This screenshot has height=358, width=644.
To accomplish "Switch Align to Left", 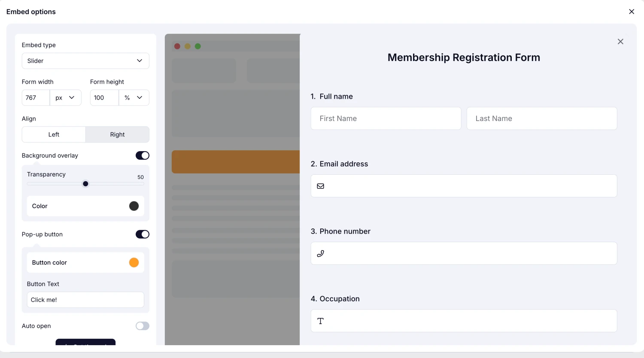I will click(x=54, y=134).
